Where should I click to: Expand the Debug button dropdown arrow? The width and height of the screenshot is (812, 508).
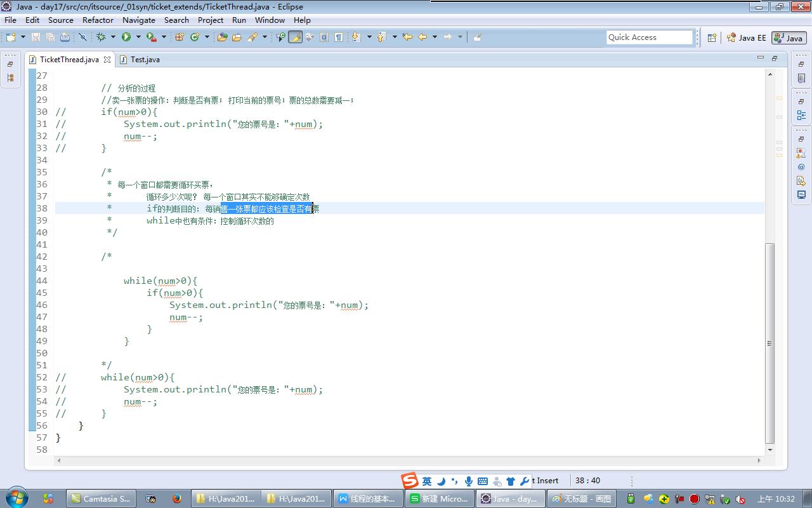click(113, 37)
